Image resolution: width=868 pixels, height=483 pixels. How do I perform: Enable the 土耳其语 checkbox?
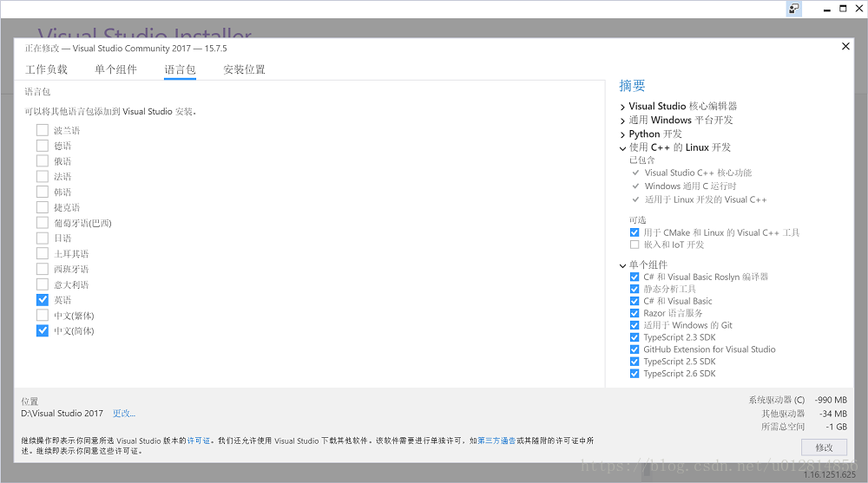coord(42,254)
